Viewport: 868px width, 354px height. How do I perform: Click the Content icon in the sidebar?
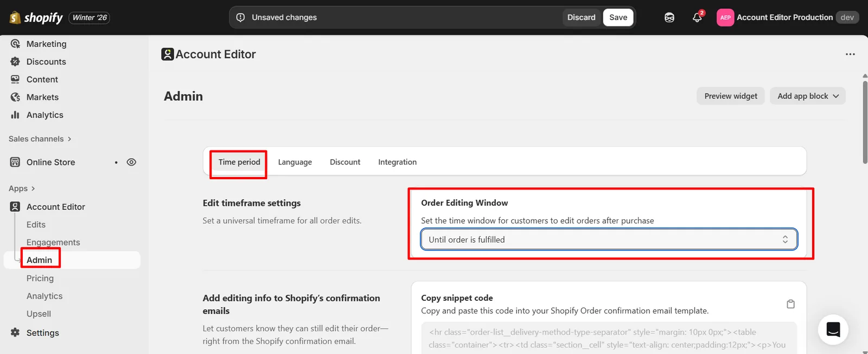[15, 79]
